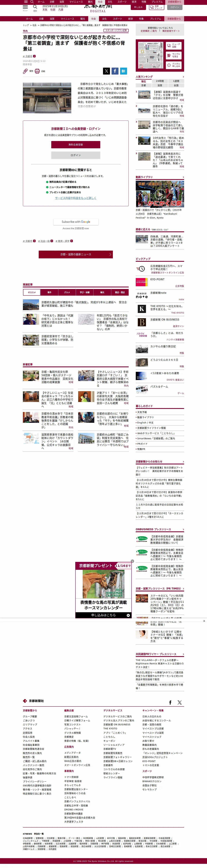The width and height of the screenshot is (207, 868).
Task: Open マイニュース in main navigation
Action: coord(67,19)
